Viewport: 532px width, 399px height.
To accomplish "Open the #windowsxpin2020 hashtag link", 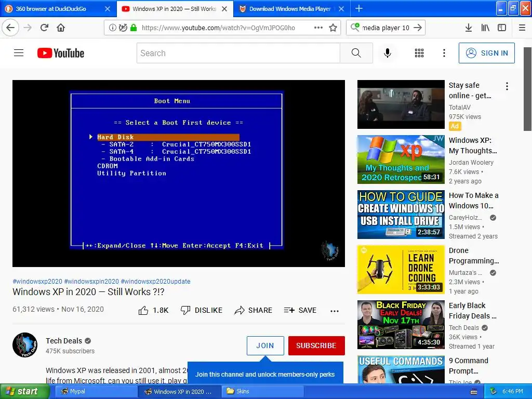I will (91, 281).
